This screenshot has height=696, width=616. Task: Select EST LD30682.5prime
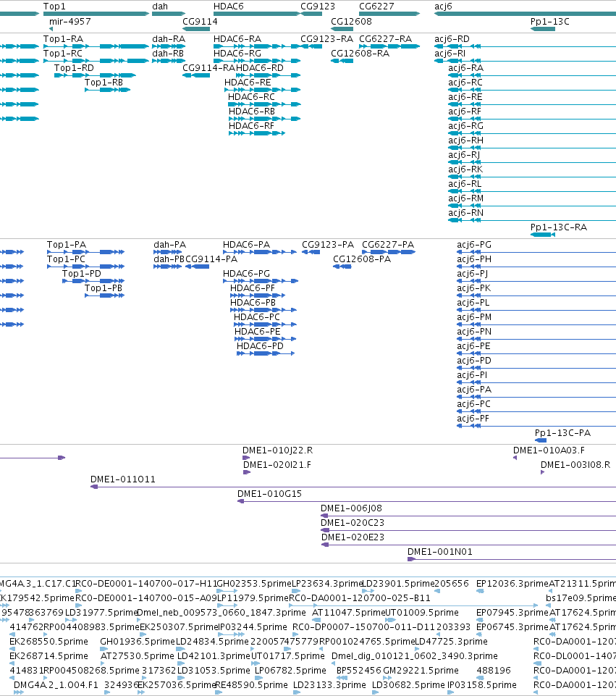tap(375, 692)
